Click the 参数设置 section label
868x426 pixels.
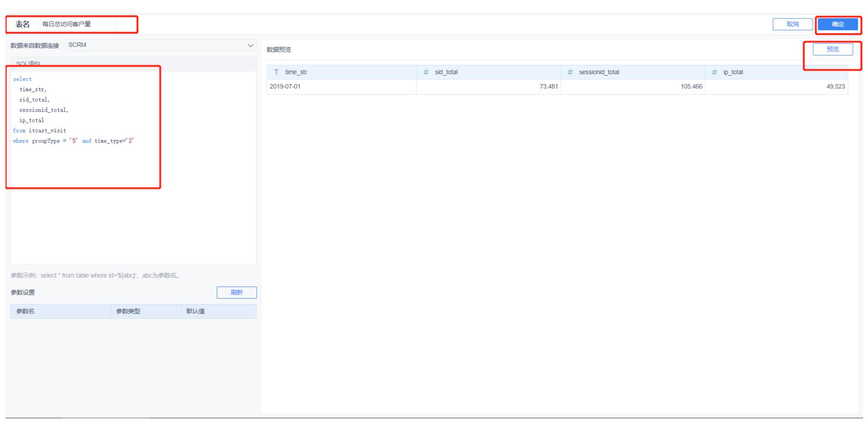23,292
